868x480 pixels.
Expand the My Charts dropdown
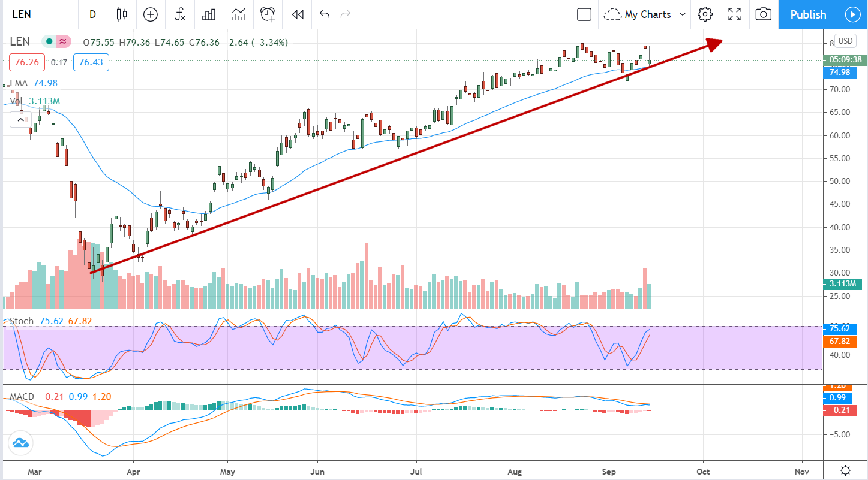coord(645,14)
